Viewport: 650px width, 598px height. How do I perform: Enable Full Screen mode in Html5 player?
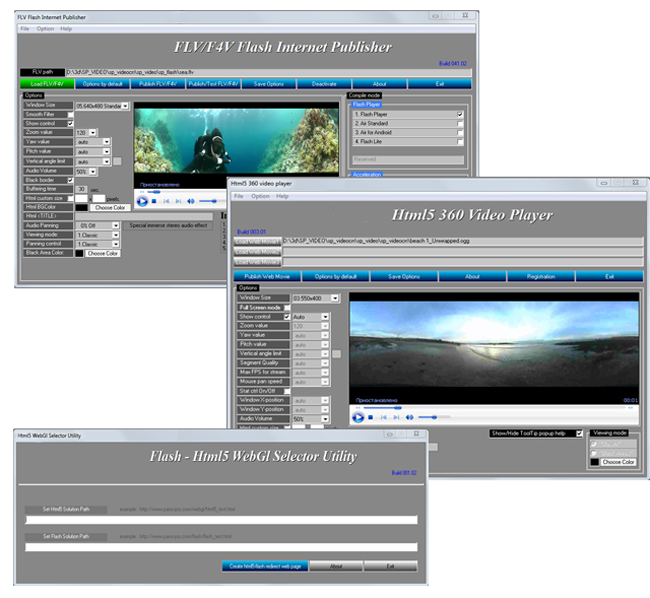pos(287,308)
